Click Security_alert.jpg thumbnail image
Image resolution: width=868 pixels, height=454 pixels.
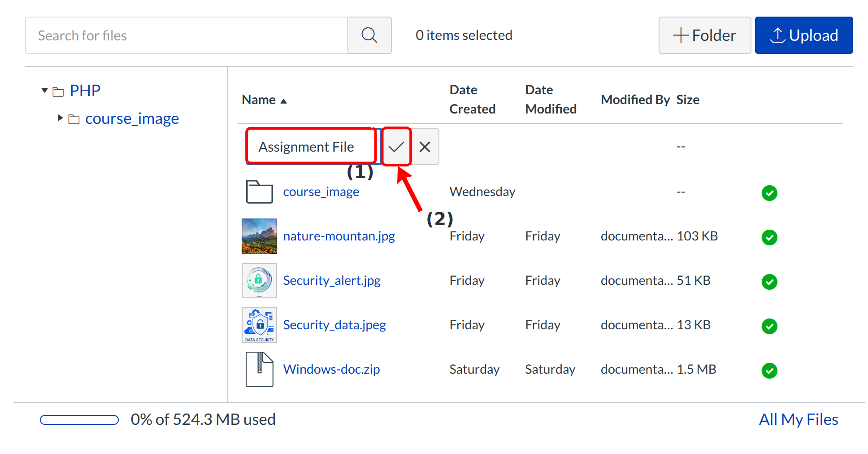pos(259,280)
